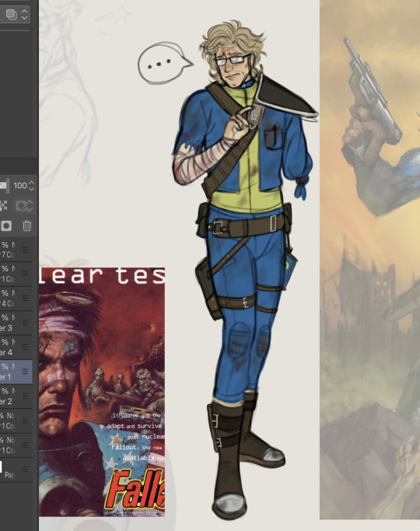Click the grip handle on the highlighted 'er 1' layer
Screen dimensions: 420x531
click(26, 372)
